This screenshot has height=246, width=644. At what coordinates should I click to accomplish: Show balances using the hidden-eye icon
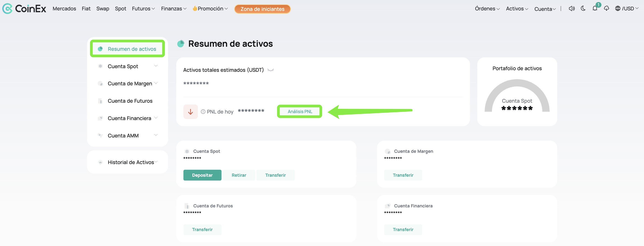coord(270,70)
